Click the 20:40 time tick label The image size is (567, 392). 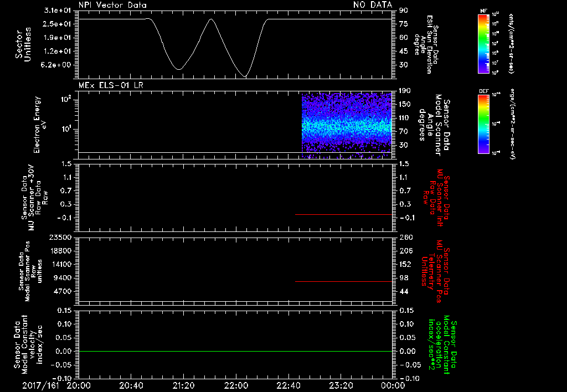coord(131,385)
